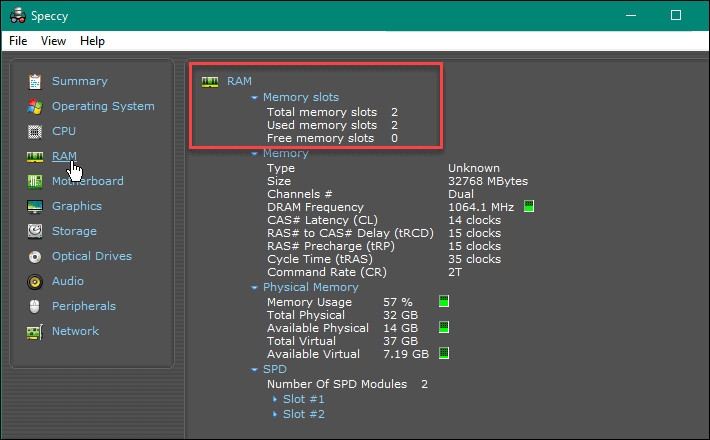Click the Total Physical row
Image resolution: width=710 pixels, height=440 pixels.
tap(342, 316)
